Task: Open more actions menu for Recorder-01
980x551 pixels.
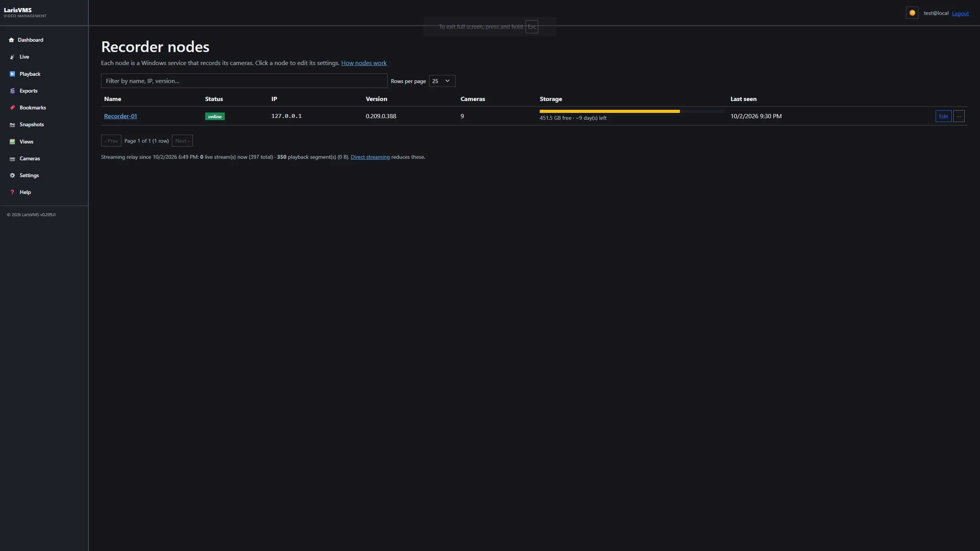Action: 959,116
